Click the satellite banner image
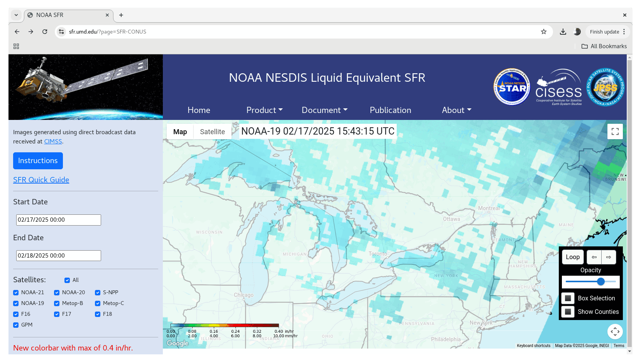The height and width of the screenshot is (364, 641). pos(86,87)
